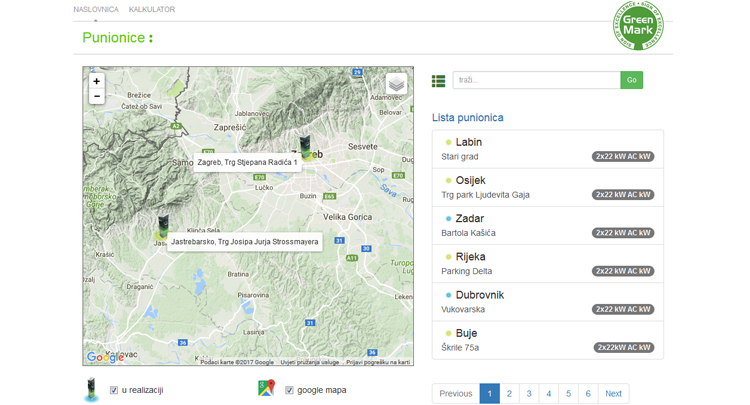Click the station search input field
The width and height of the screenshot is (750, 405).
pyautogui.click(x=536, y=80)
